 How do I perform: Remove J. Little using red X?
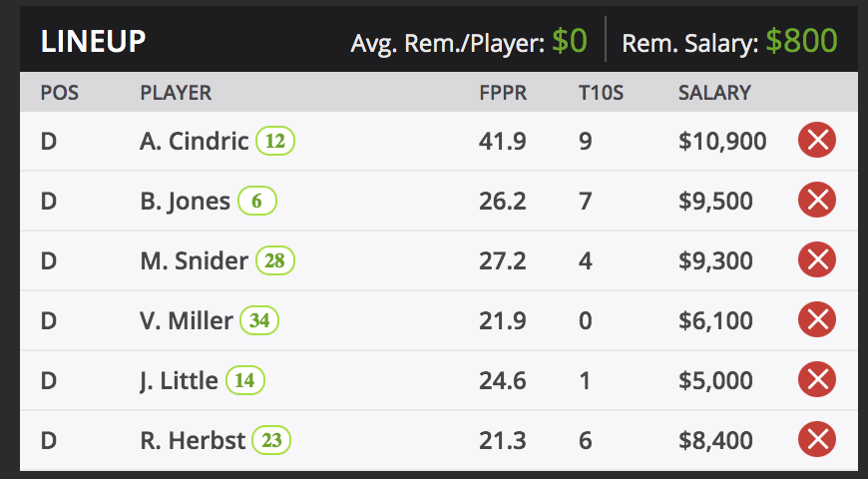817,380
